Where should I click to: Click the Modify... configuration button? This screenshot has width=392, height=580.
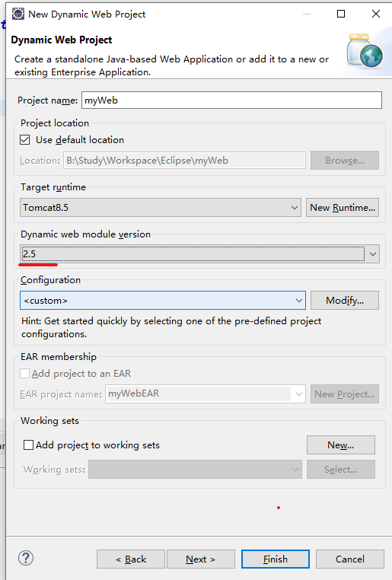pyautogui.click(x=345, y=301)
